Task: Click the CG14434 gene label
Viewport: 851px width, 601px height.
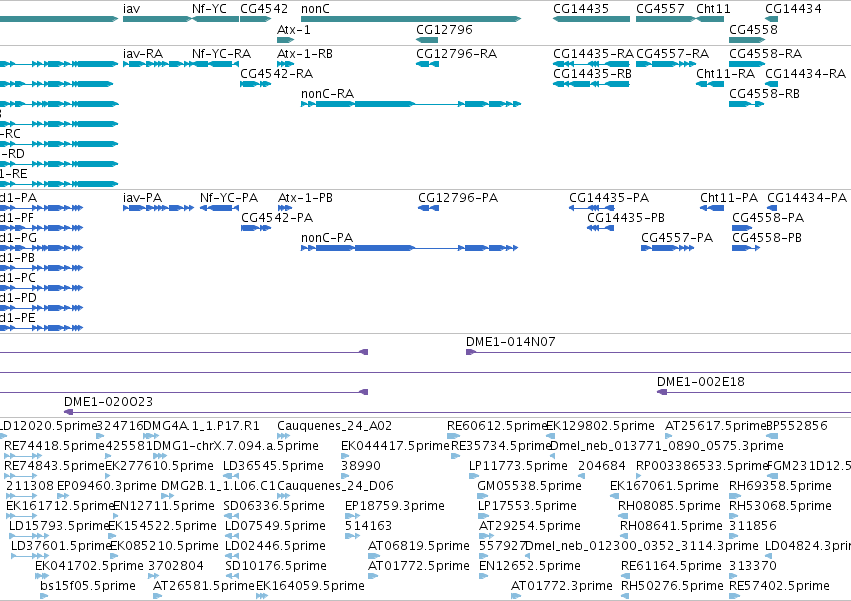Action: 793,9
